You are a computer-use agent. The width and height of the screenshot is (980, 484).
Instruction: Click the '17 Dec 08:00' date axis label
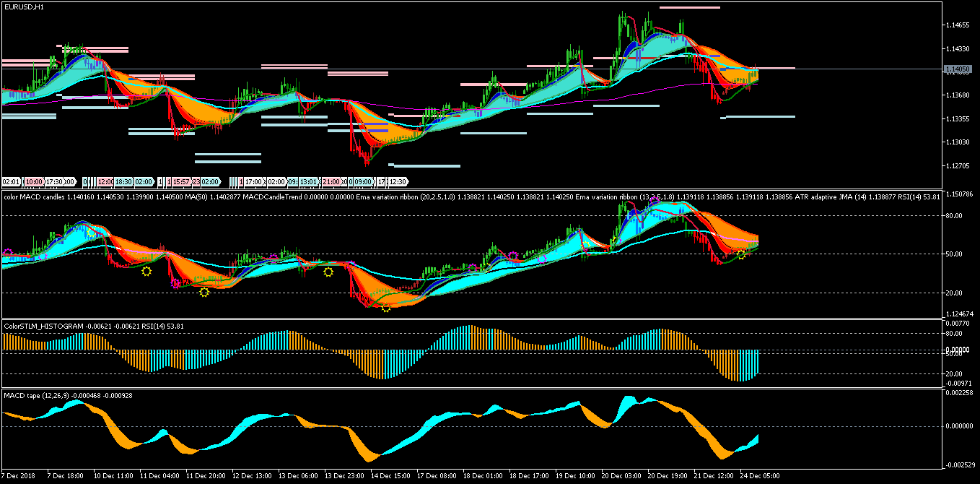pos(437,477)
